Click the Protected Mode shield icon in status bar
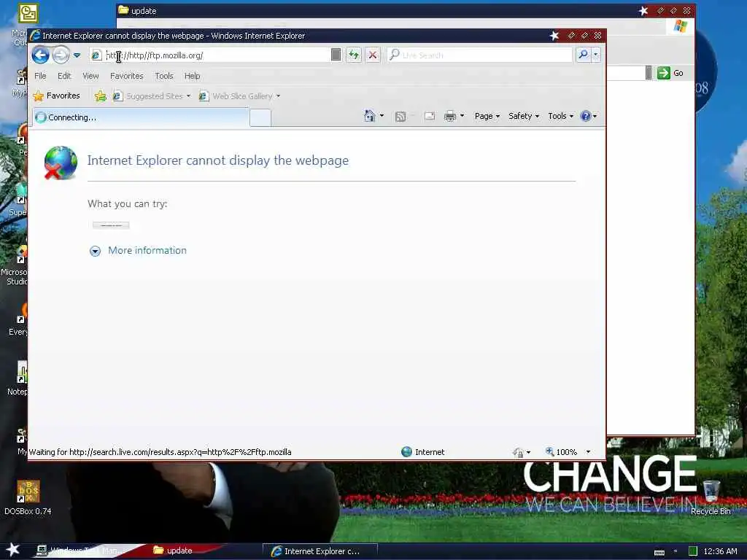 tap(519, 452)
